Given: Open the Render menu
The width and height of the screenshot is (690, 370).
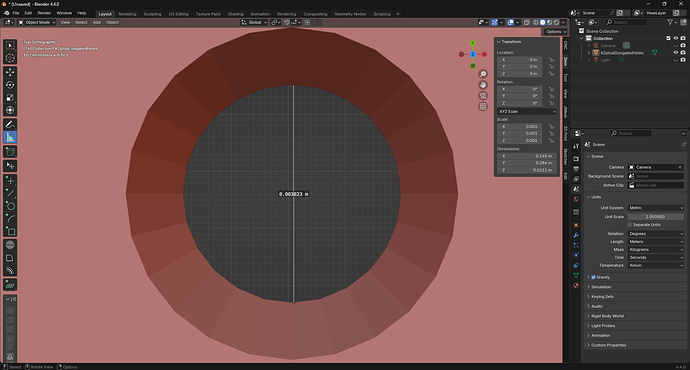Looking at the screenshot, I should 44,13.
